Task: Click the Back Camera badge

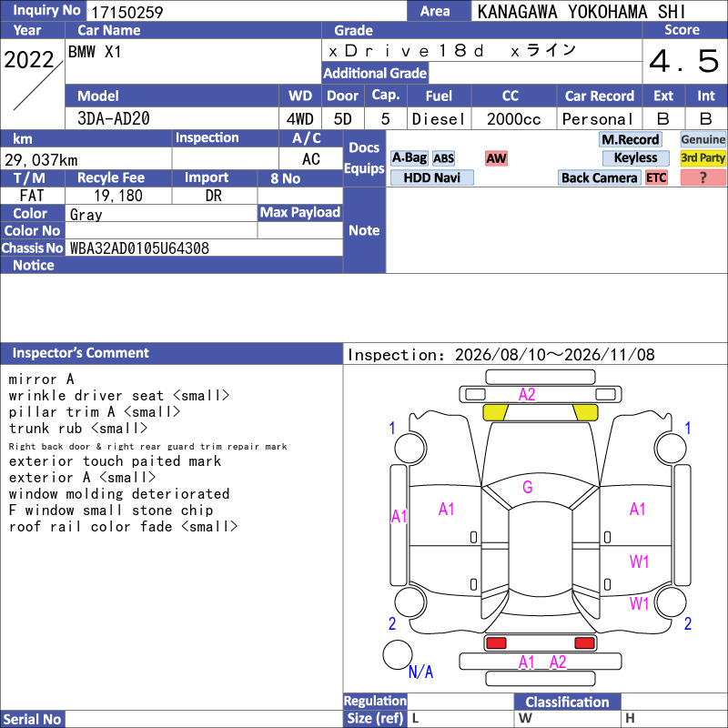Action: pyautogui.click(x=599, y=177)
